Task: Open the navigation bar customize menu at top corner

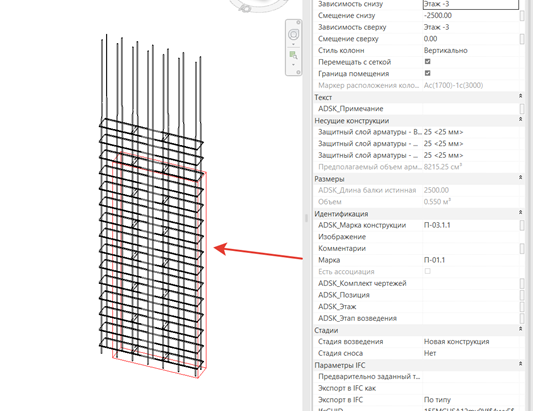Action: tap(298, 22)
